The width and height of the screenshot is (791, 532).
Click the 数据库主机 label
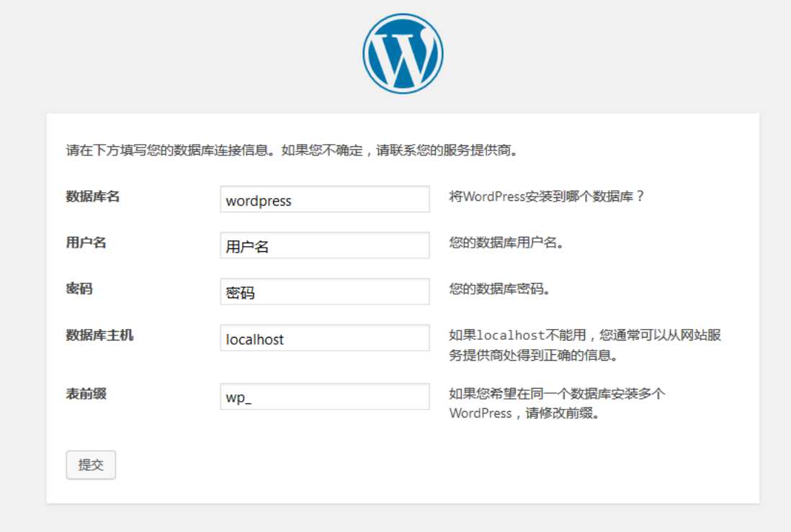99,335
